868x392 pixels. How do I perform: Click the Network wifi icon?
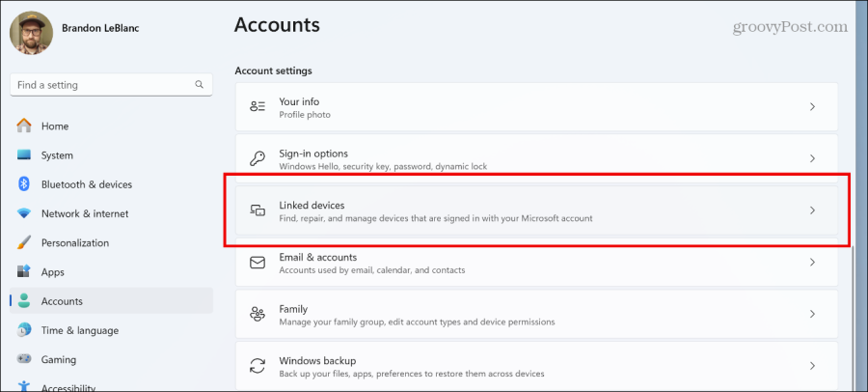[x=24, y=213]
